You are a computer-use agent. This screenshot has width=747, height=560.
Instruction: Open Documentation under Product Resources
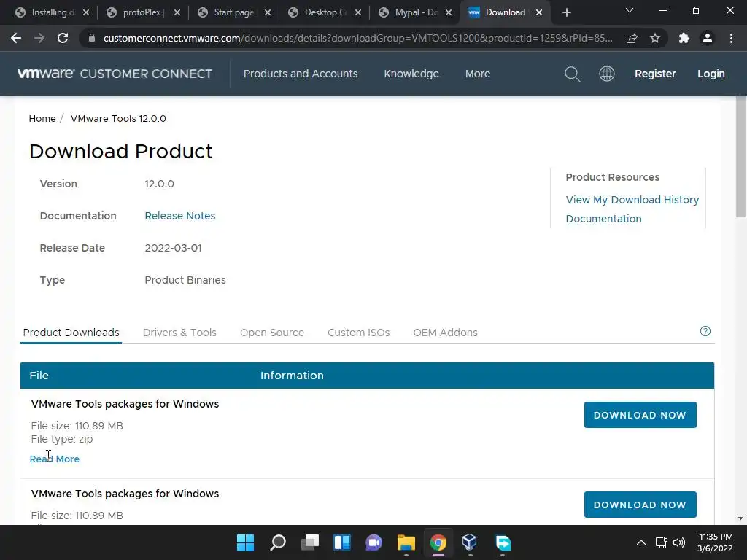(x=603, y=219)
